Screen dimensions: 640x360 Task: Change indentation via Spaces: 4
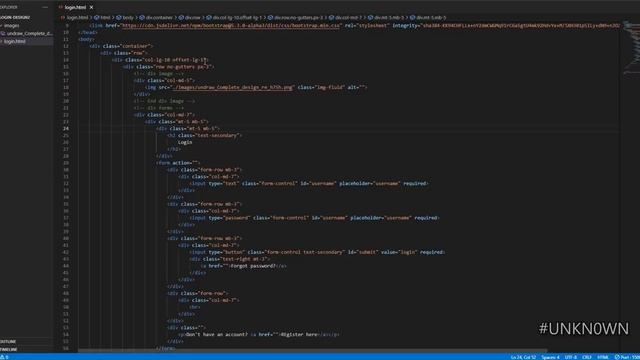coord(550,357)
